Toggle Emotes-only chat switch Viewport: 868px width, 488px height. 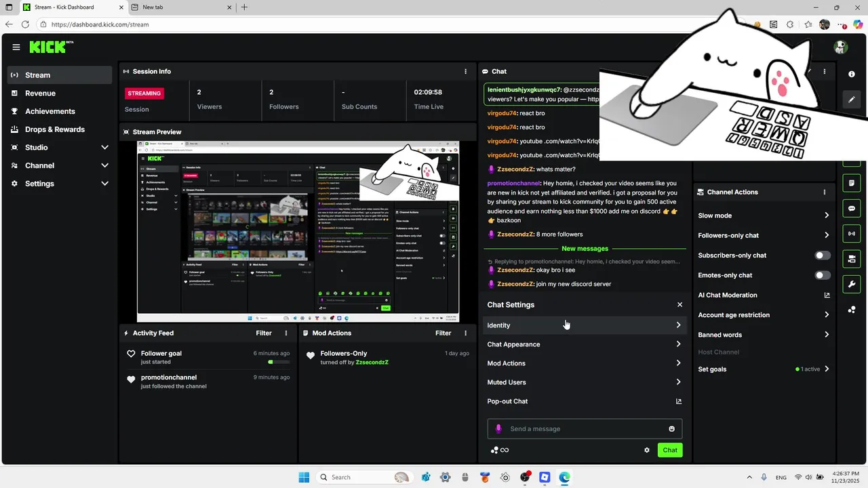(x=823, y=275)
